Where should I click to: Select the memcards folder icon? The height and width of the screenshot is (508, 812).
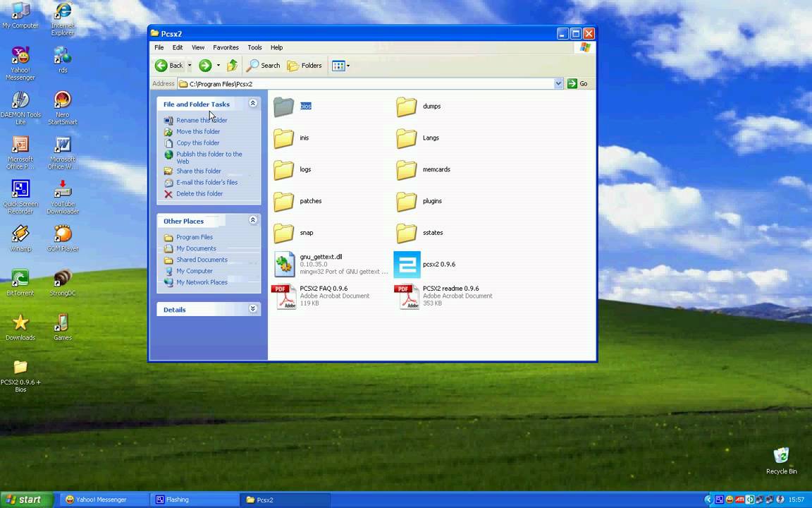point(407,169)
